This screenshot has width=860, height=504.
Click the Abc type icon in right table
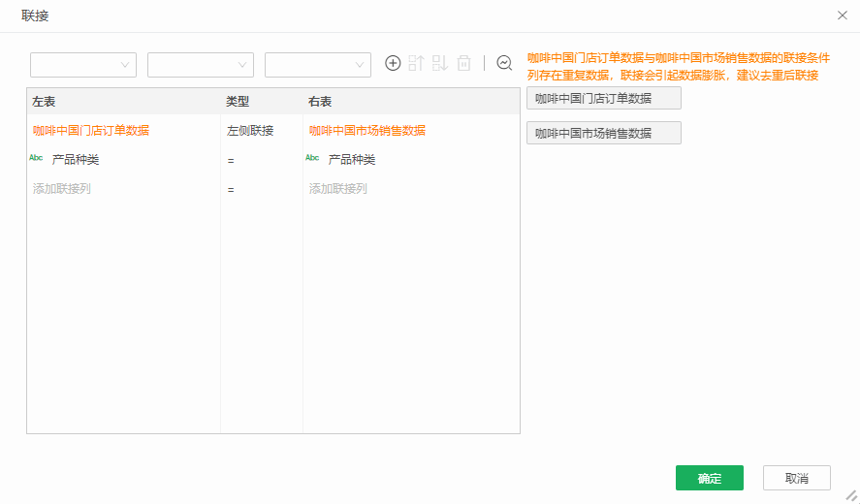click(x=313, y=157)
